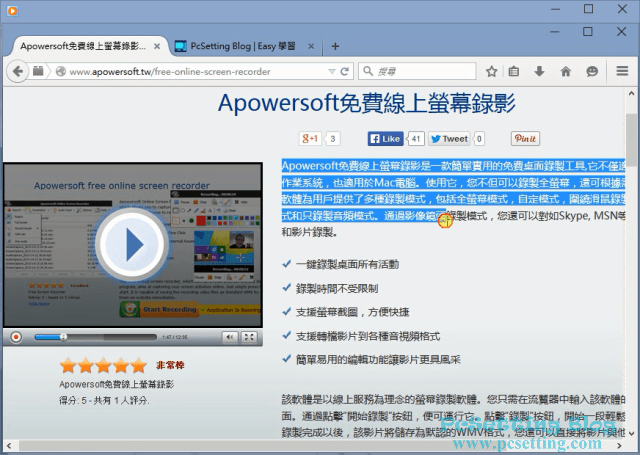Click the horizontal scroll left arrow

pyautogui.click(x=9, y=446)
